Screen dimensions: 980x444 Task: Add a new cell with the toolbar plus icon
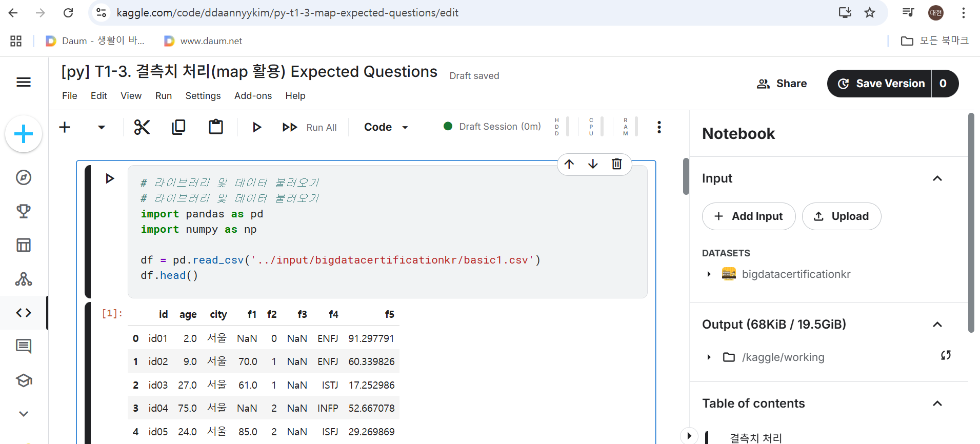[x=65, y=127]
